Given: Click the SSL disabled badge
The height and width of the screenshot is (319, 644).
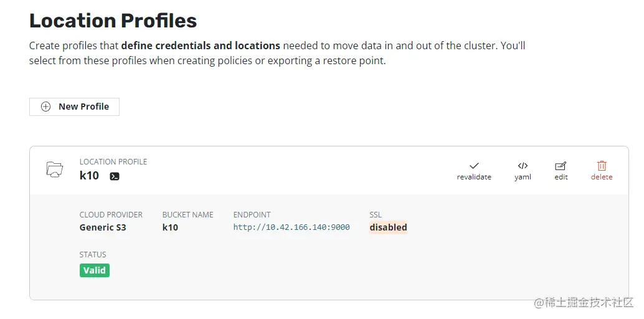Looking at the screenshot, I should point(388,227).
